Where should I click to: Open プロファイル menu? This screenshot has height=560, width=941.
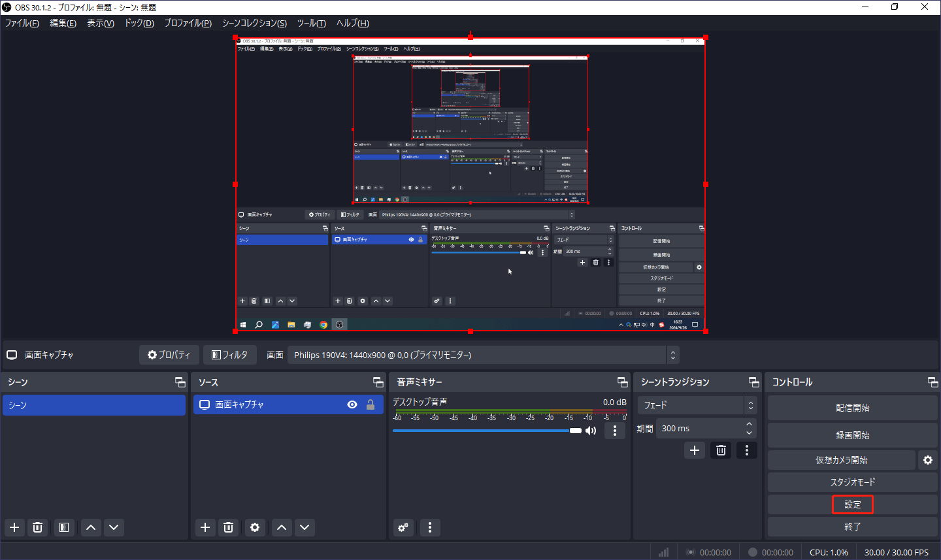pos(188,23)
